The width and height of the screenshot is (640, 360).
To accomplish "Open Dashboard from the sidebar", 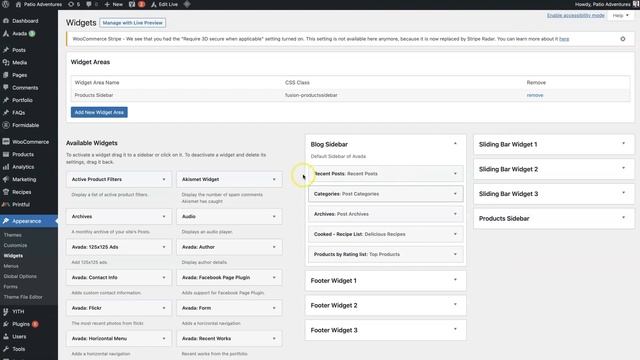I will pyautogui.click(x=25, y=21).
